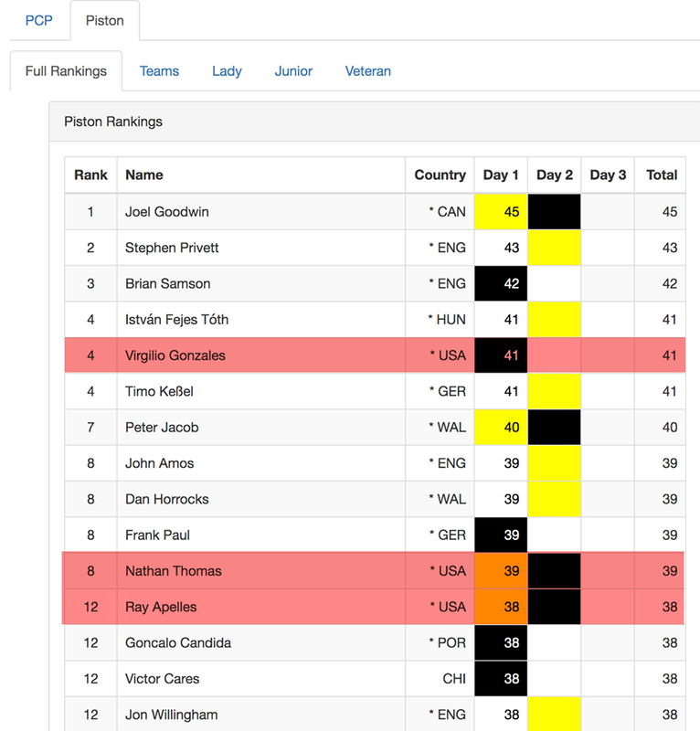The width and height of the screenshot is (700, 731).
Task: View the Veteran rankings tab
Action: tap(368, 71)
